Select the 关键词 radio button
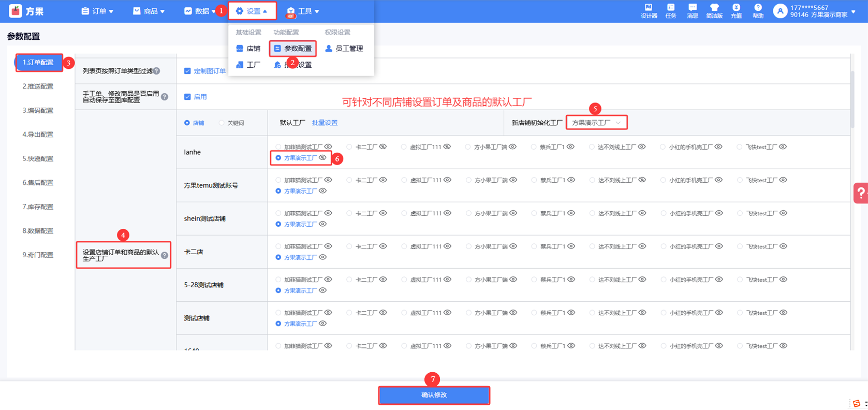 coord(222,123)
